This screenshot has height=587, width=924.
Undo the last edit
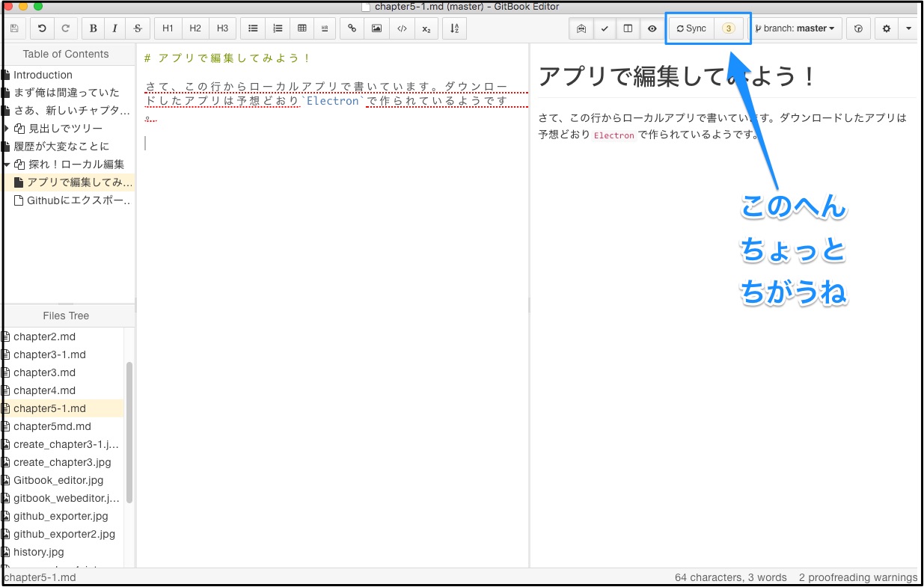[42, 28]
